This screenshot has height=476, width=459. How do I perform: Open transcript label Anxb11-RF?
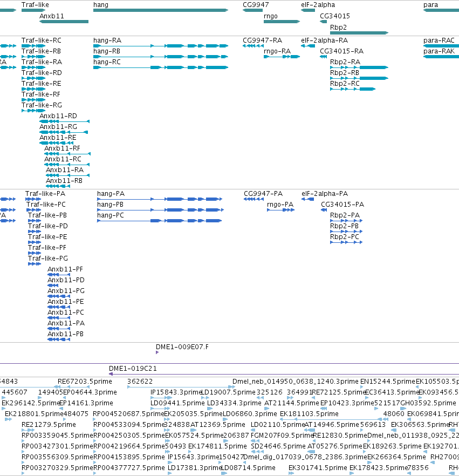[63, 148]
